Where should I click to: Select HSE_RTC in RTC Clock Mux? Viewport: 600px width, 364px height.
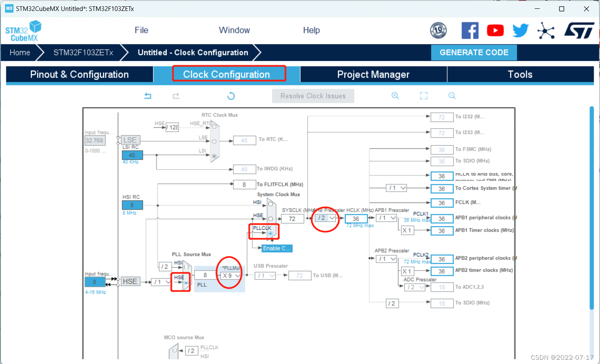pyautogui.click(x=214, y=126)
